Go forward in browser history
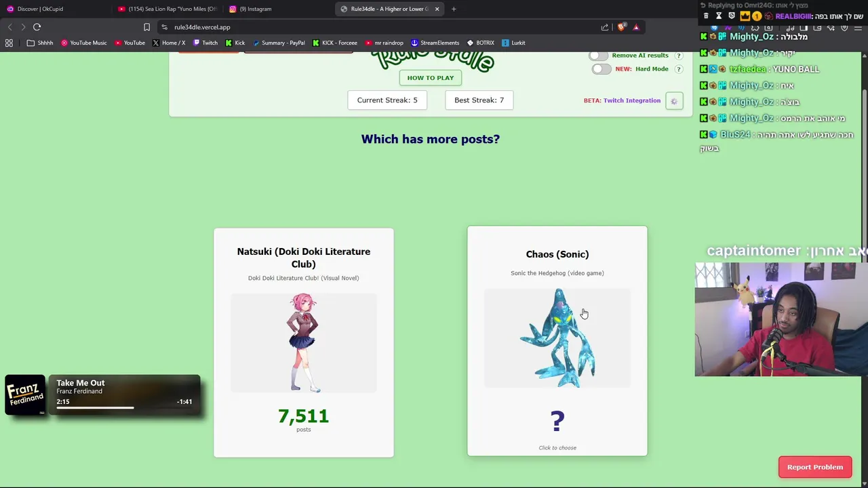Screen dimensions: 868x488 coord(22,27)
